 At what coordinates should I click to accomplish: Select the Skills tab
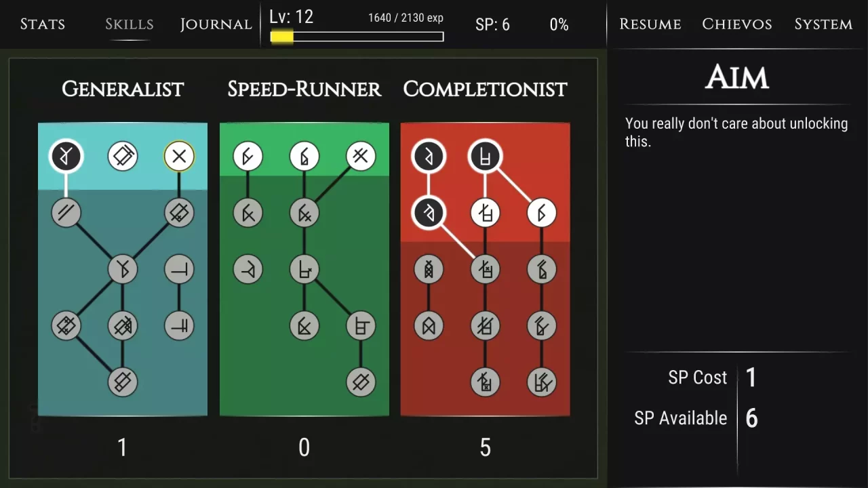click(x=129, y=24)
